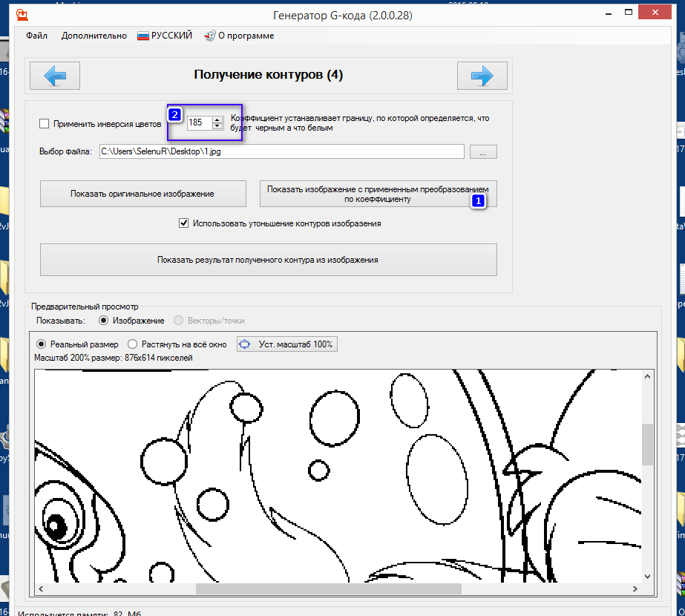Decrease the coefficient with down spinner arrow
This screenshot has width=685, height=616.
(x=217, y=126)
